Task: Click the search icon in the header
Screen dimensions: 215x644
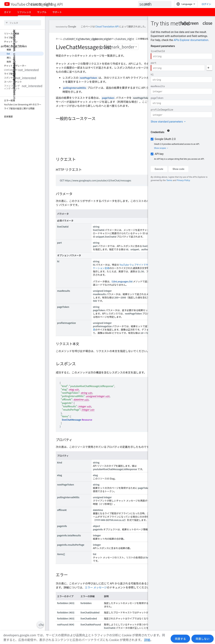Action: click(145, 4)
